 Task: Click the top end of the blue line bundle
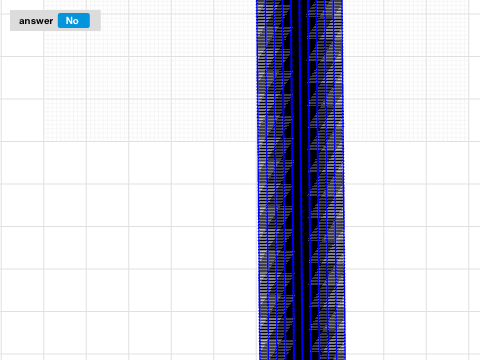click(299, 3)
